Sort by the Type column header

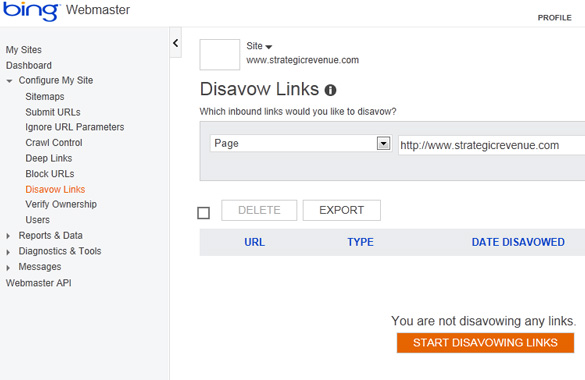pos(360,242)
